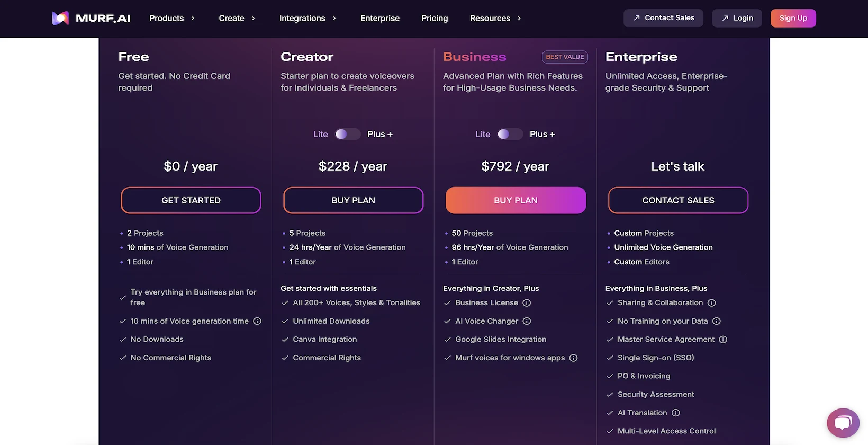Go to the Enterprise page
This screenshot has width=868, height=445.
coord(380,19)
